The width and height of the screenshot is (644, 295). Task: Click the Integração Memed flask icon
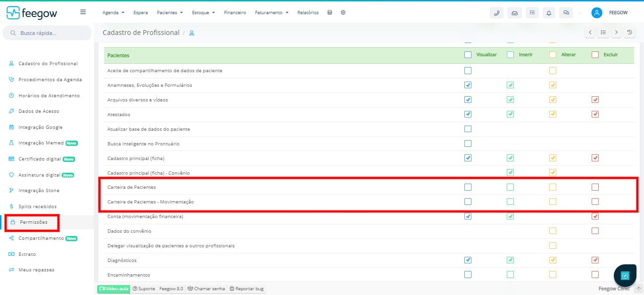pyautogui.click(x=12, y=143)
